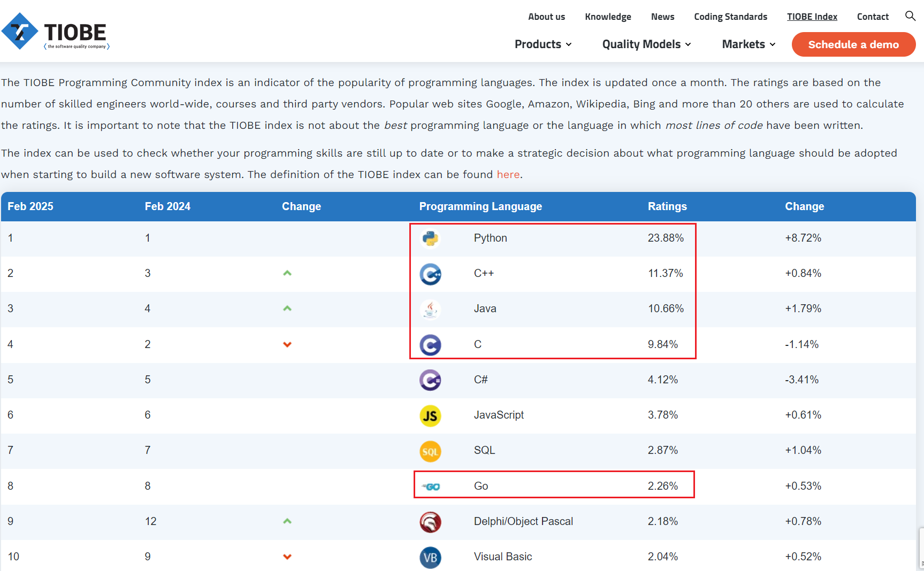The height and width of the screenshot is (571, 924).
Task: Expand the Markets dropdown menu
Action: (749, 44)
